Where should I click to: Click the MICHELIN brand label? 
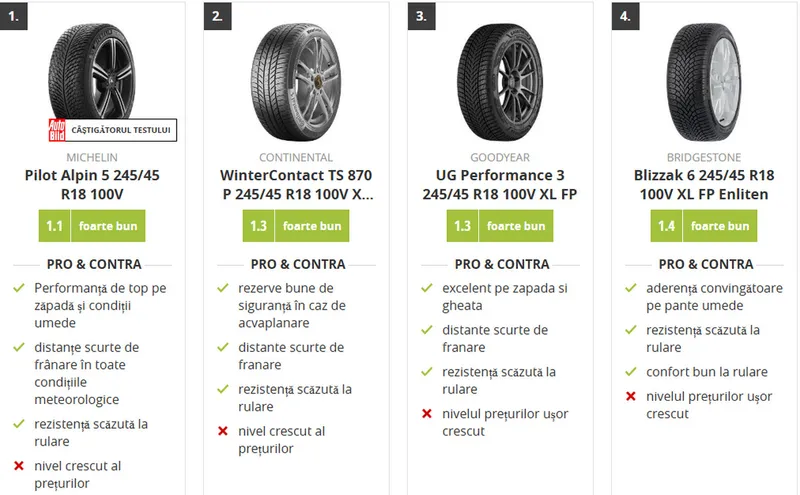pyautogui.click(x=92, y=157)
